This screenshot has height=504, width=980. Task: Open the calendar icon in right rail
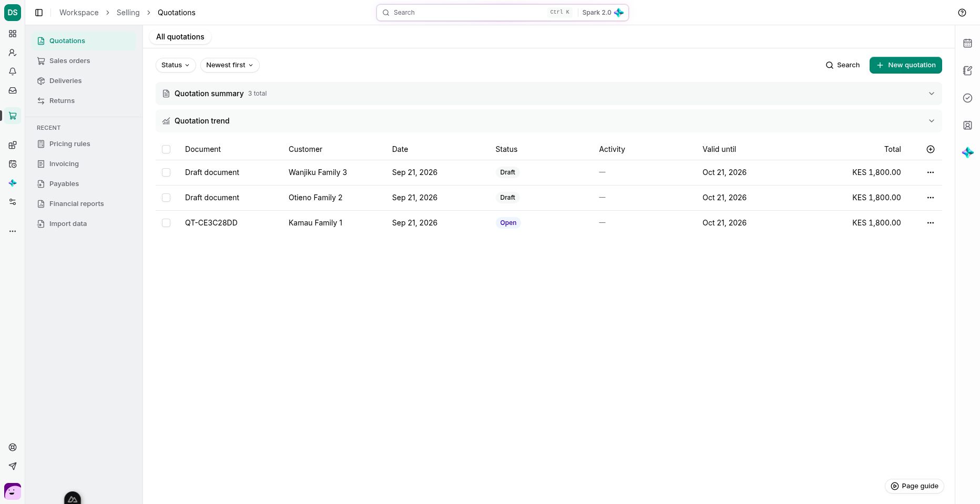click(x=967, y=43)
